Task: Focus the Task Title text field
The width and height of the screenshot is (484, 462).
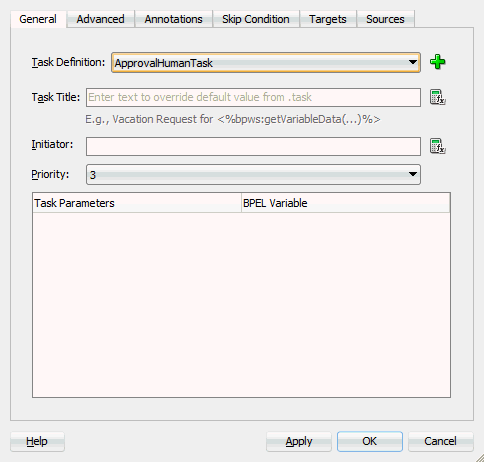Action: [253, 97]
